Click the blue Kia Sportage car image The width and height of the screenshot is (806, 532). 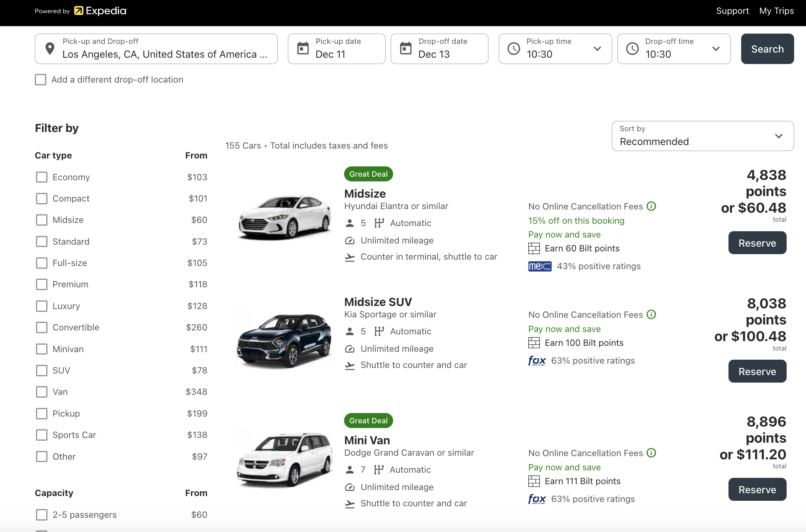(284, 341)
